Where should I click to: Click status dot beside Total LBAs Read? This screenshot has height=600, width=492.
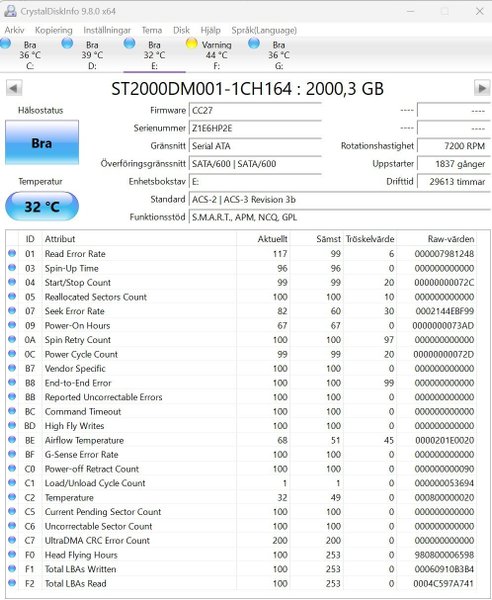(x=12, y=583)
